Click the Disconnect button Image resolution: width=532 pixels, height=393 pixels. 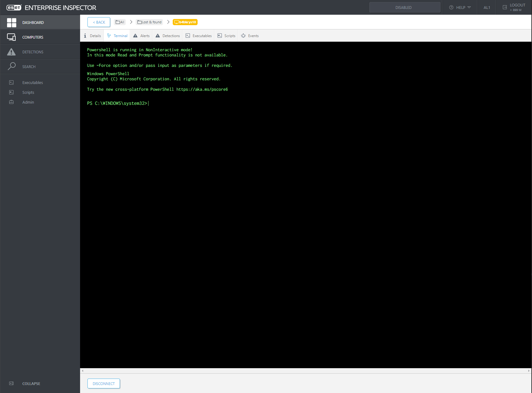[104, 383]
